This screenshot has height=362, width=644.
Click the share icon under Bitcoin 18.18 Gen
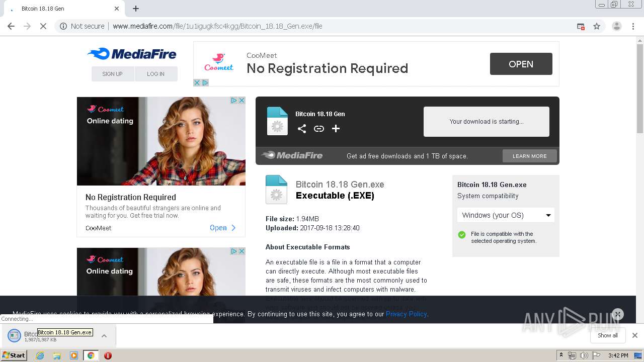coord(302,129)
